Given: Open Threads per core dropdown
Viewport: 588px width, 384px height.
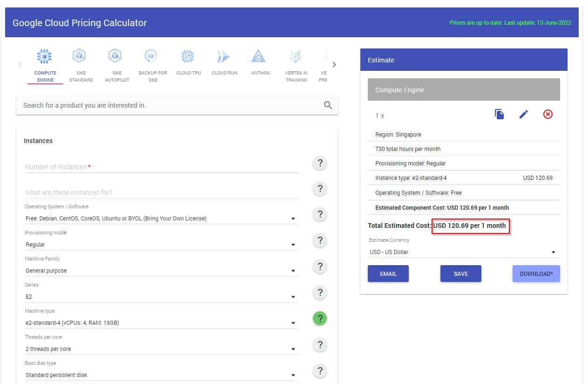Looking at the screenshot, I should (x=162, y=349).
